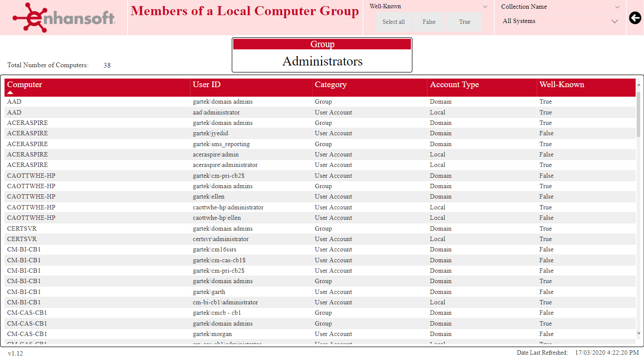Click the Enhansoft logo
This screenshot has width=644, height=362.
(64, 18)
